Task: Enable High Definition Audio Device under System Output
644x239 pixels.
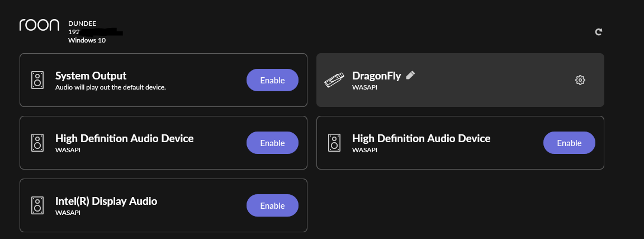Action: [x=272, y=143]
